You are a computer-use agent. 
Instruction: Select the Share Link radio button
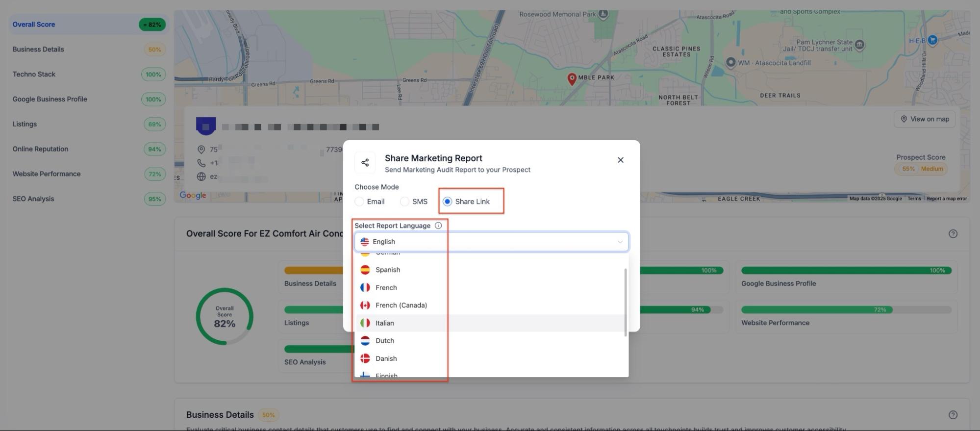coord(447,202)
